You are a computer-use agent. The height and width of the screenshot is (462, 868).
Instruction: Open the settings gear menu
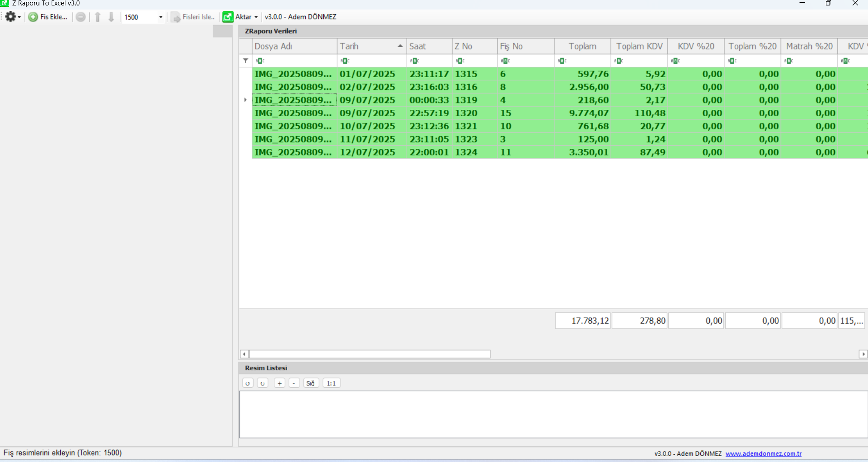(x=12, y=17)
